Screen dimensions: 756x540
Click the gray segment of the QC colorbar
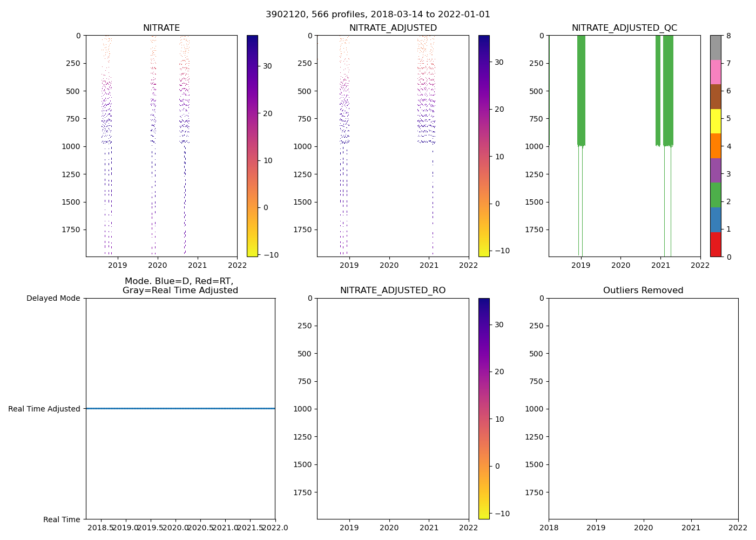click(x=715, y=48)
